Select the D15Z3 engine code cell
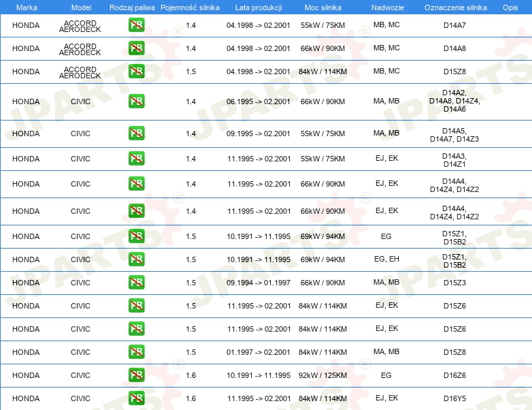The height and width of the screenshot is (410, 532). 454,283
